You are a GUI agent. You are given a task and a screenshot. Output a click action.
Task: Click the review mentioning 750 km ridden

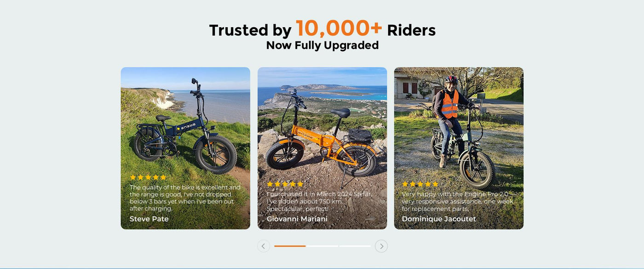(x=320, y=201)
